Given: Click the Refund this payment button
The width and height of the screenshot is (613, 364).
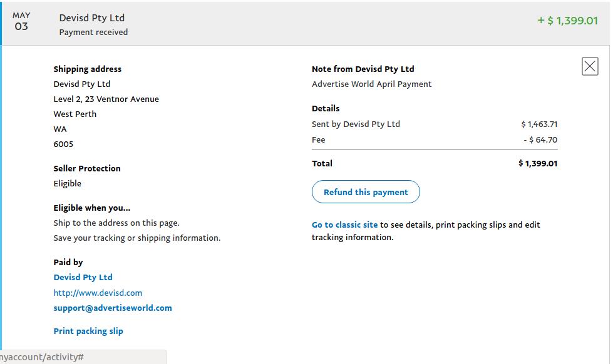Looking at the screenshot, I should [366, 192].
